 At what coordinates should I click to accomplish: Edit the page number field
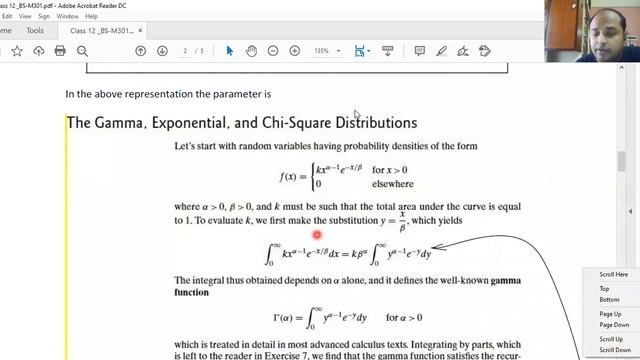click(x=185, y=51)
